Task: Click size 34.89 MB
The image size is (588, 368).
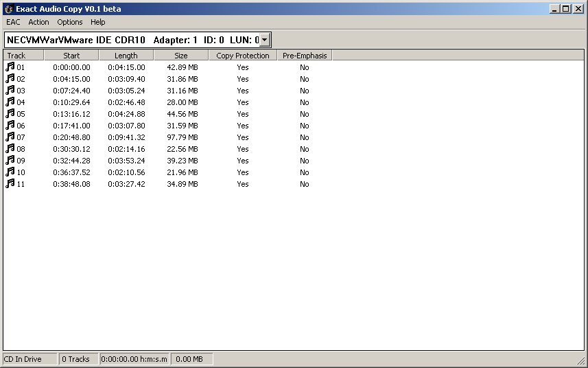Action: [183, 184]
